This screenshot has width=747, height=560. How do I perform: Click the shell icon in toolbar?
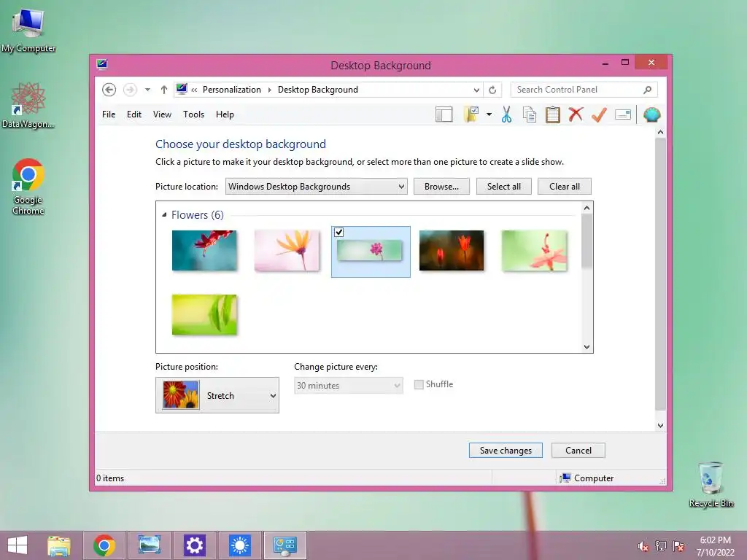coord(651,114)
